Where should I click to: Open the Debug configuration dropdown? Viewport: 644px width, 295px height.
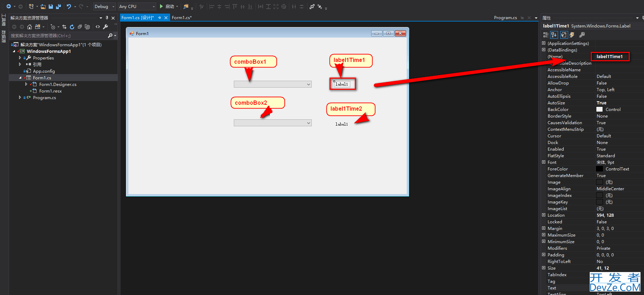click(104, 6)
